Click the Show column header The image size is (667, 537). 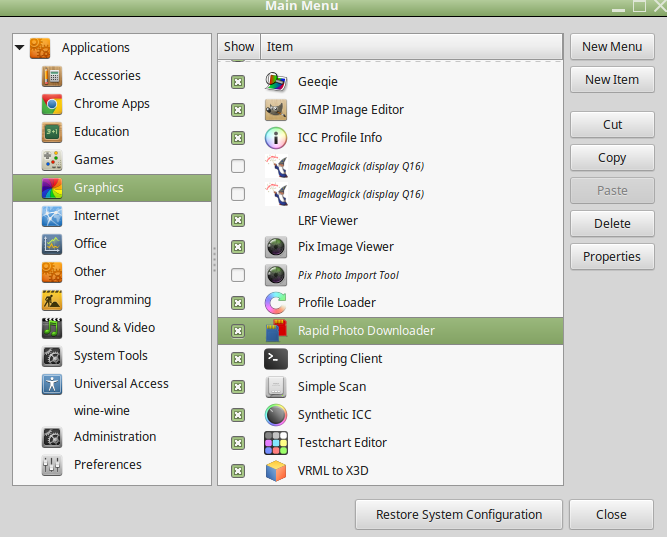coord(239,46)
